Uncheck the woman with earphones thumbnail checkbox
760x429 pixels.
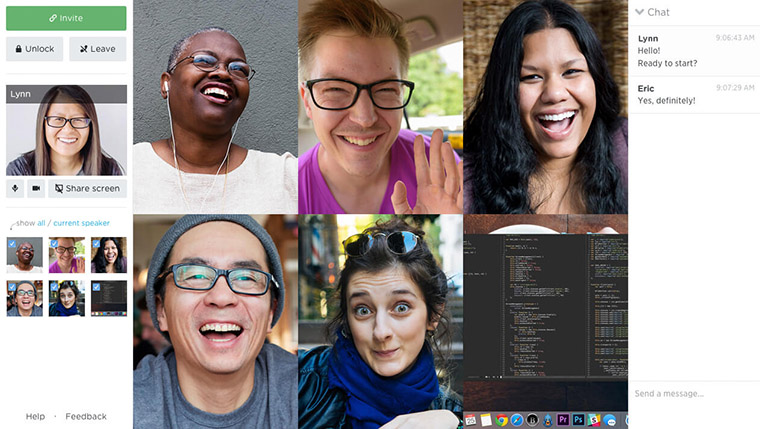pyautogui.click(x=12, y=244)
